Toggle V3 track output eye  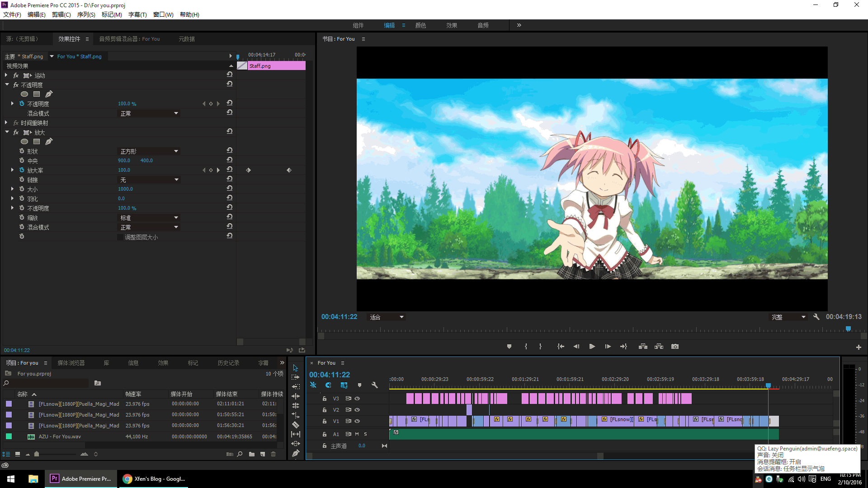coord(357,399)
